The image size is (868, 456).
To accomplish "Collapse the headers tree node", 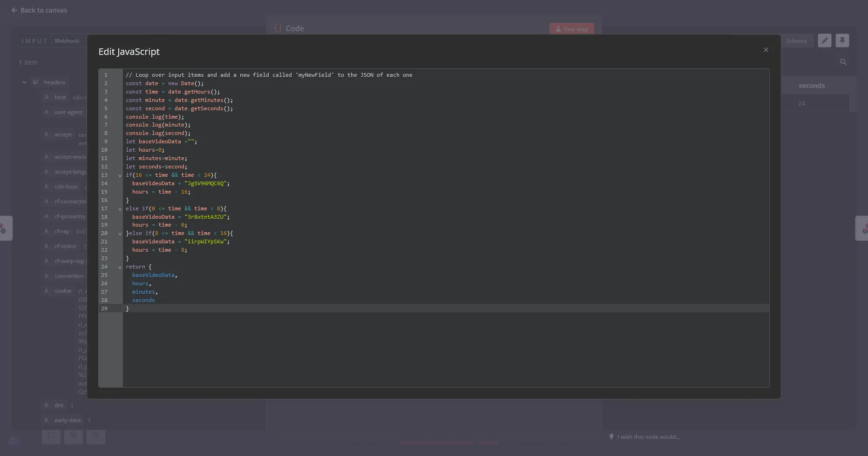I will click(x=24, y=82).
